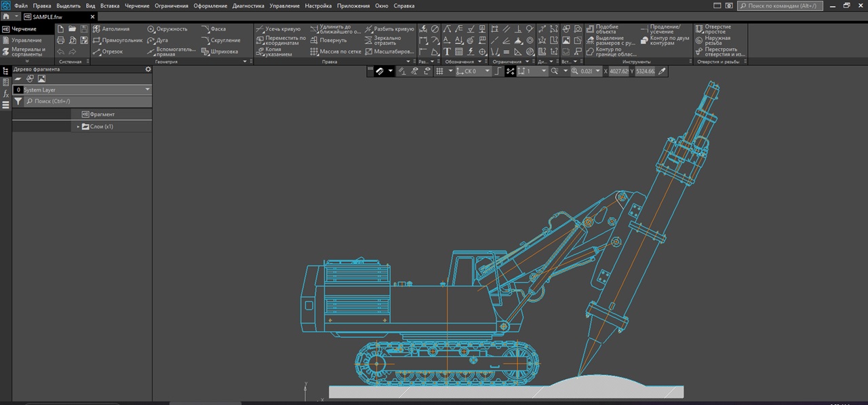
Task: Open the Оформление menu
Action: (210, 6)
